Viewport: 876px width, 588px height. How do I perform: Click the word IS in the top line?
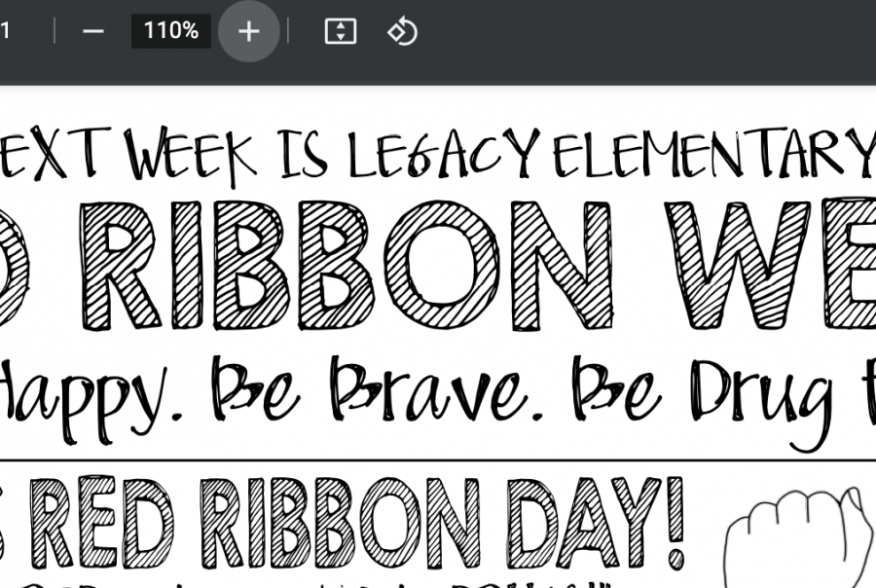point(303,154)
